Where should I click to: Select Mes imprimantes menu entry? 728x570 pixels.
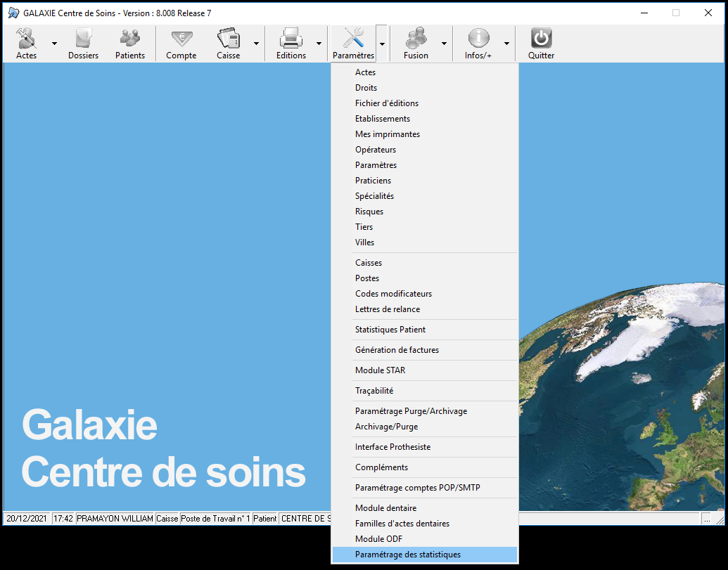coord(425,134)
